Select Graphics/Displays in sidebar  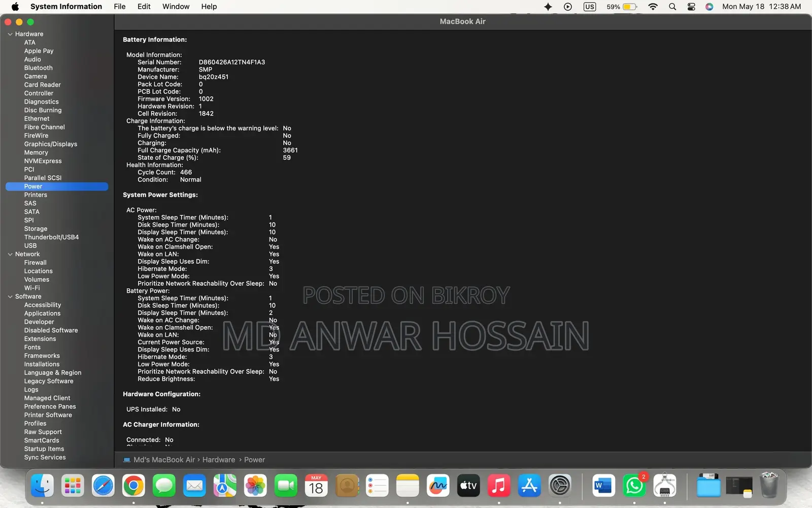pos(51,144)
